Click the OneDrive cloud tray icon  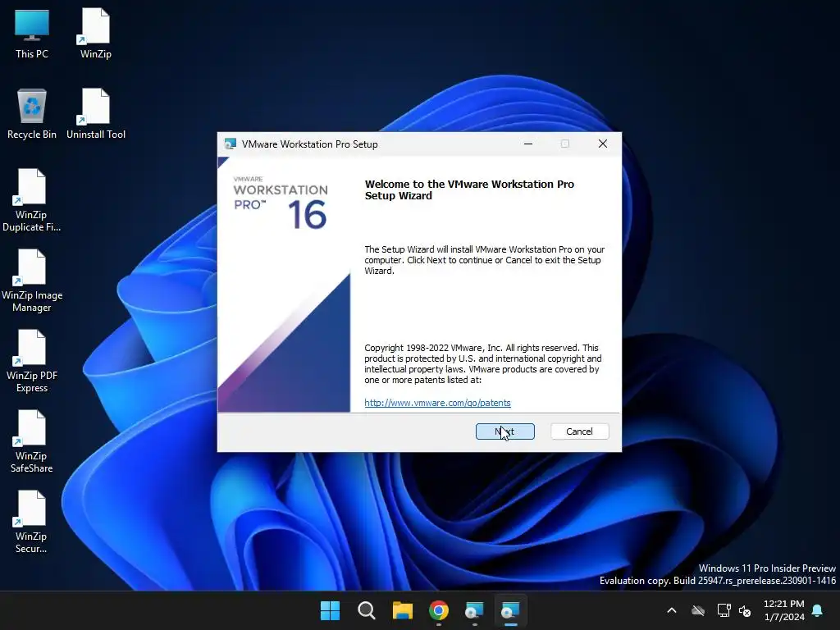697,610
